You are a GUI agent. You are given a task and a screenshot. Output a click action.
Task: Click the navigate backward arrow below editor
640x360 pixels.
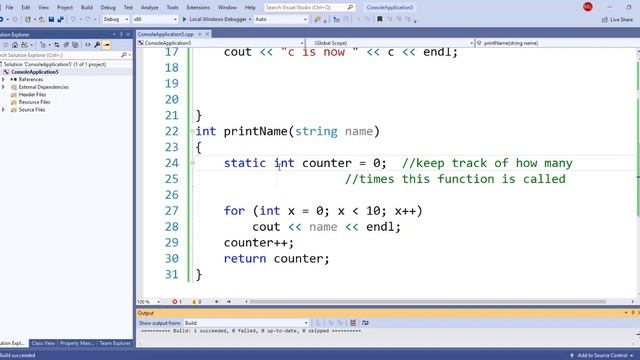tap(216, 302)
